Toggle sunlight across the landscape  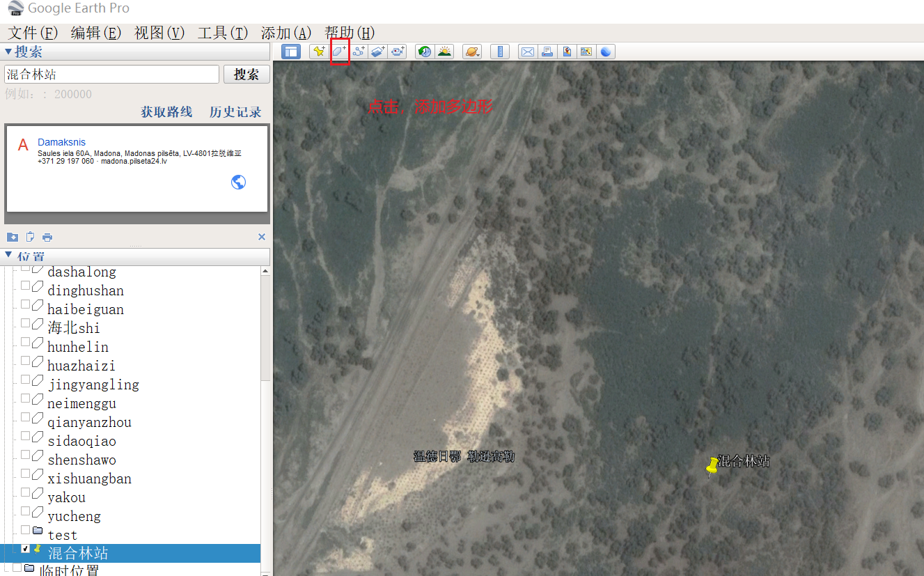[x=444, y=51]
